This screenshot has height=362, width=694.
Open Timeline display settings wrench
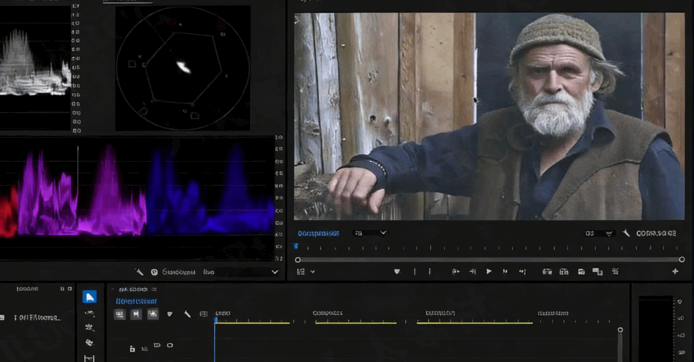point(187,314)
